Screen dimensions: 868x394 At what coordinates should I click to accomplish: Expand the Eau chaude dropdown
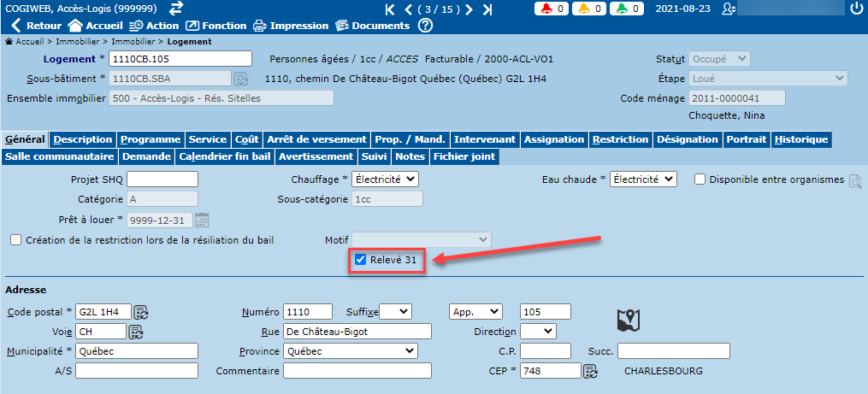643,179
